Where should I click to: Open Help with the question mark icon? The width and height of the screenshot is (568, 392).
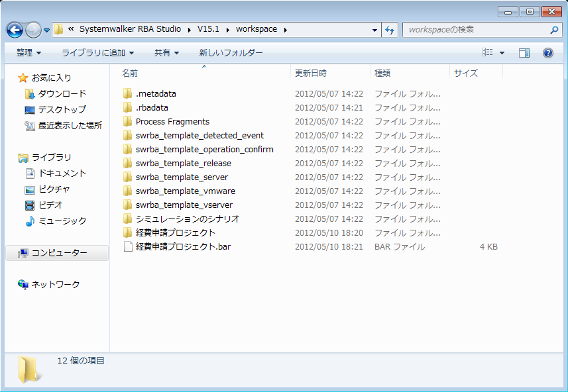tap(547, 53)
